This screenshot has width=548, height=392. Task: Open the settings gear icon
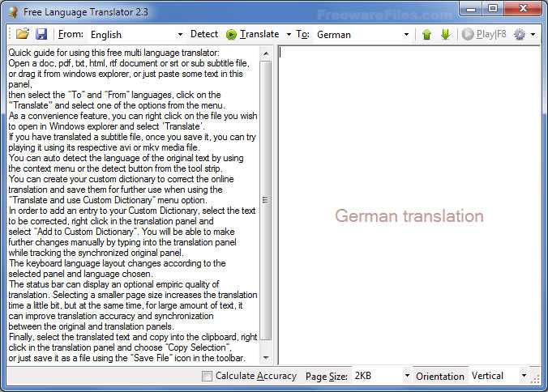coord(519,35)
